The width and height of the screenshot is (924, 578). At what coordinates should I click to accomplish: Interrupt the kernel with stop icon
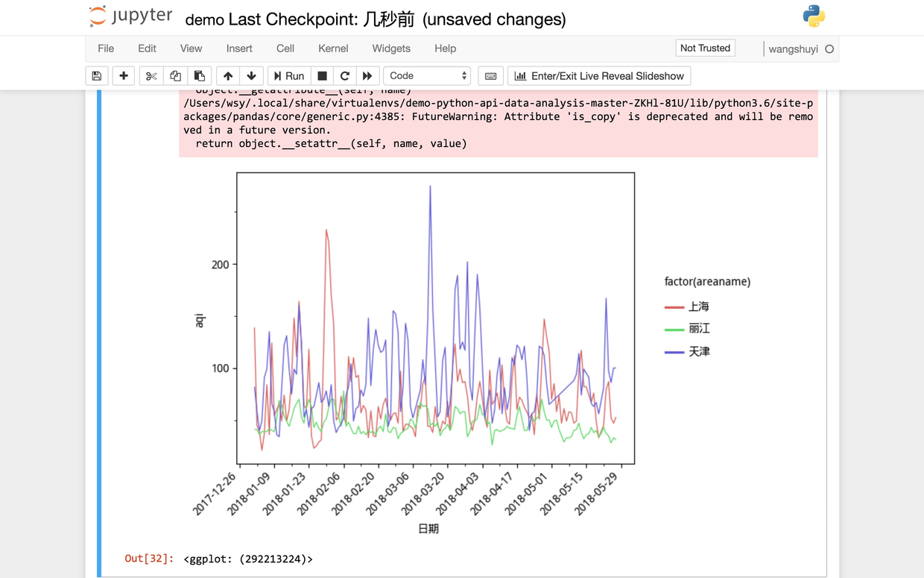pos(322,76)
